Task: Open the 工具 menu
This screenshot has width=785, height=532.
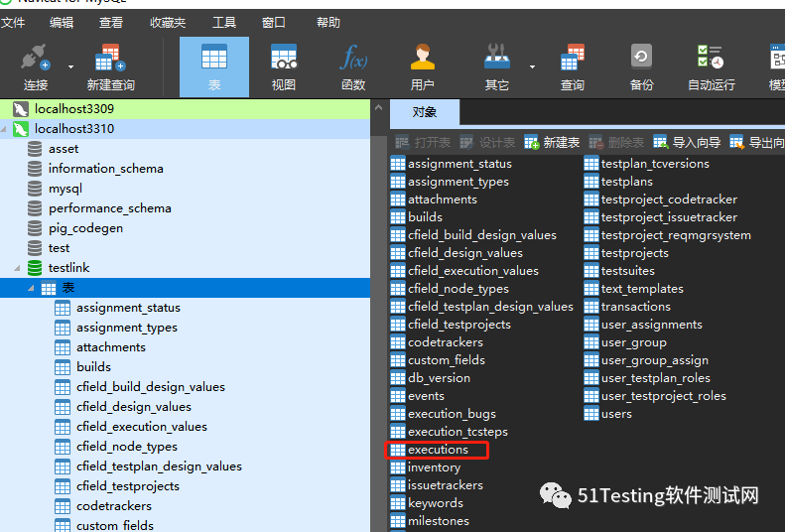Action: coord(223,23)
